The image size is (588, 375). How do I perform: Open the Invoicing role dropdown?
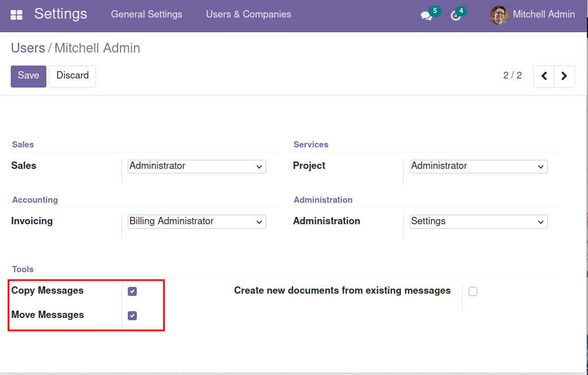click(197, 221)
